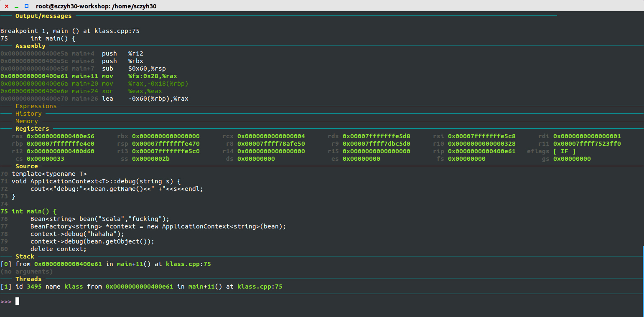This screenshot has width=644, height=317.
Task: Click the Stack section header
Action: point(25,256)
